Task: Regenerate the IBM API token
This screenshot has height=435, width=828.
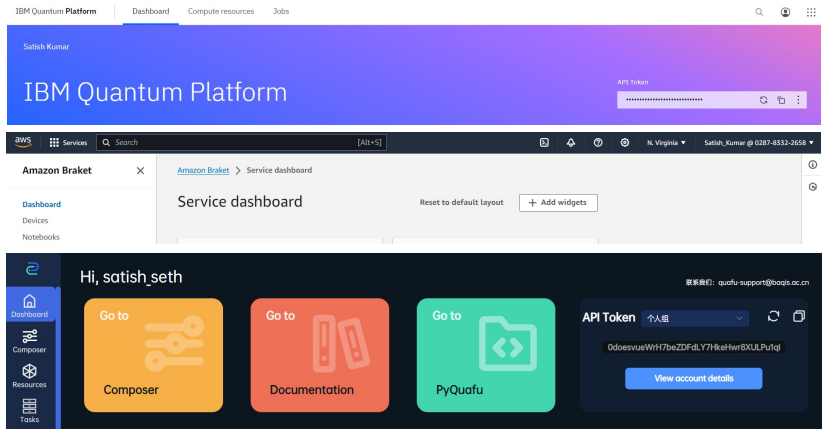Action: pyautogui.click(x=764, y=100)
